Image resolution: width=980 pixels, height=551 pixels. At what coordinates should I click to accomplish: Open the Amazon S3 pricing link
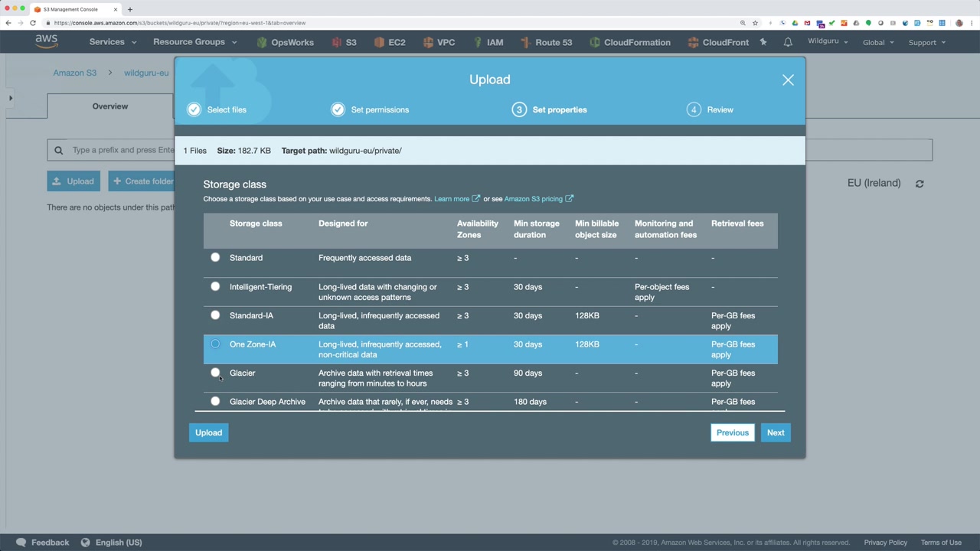(x=539, y=199)
